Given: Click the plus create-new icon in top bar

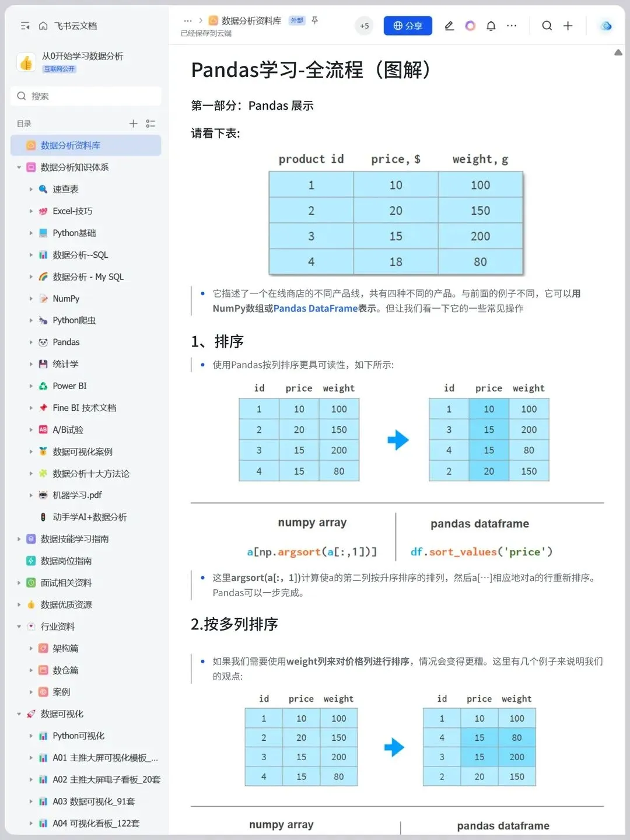Looking at the screenshot, I should tap(568, 26).
